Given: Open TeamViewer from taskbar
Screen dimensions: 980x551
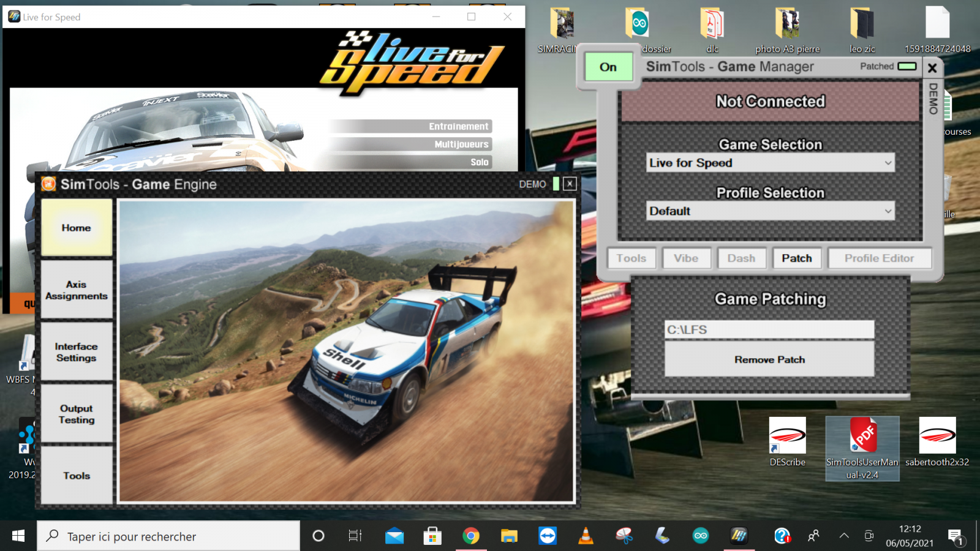Looking at the screenshot, I should pos(548,536).
